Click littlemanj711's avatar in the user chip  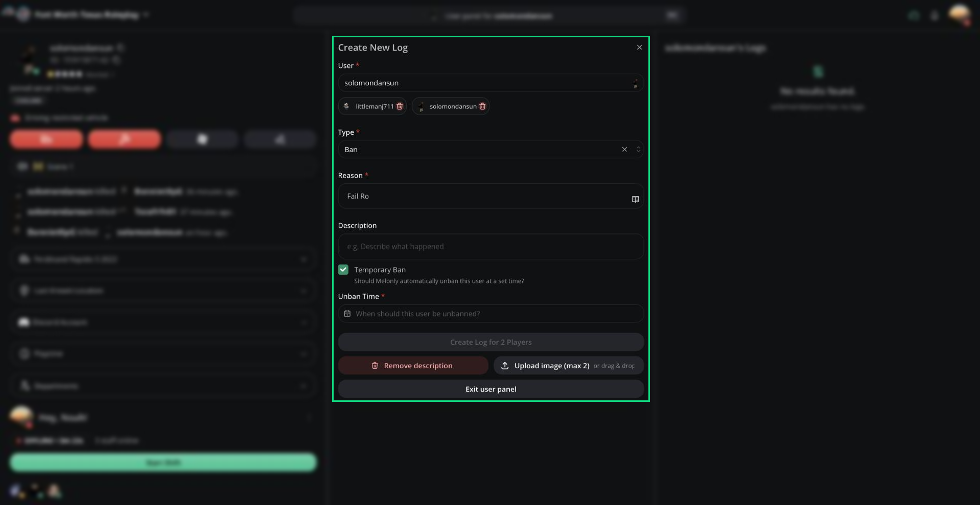346,106
